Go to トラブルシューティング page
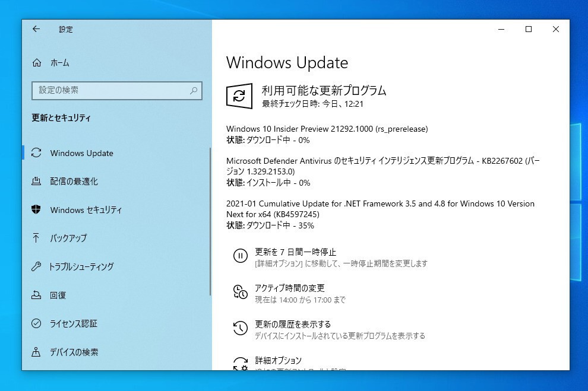 [x=81, y=266]
